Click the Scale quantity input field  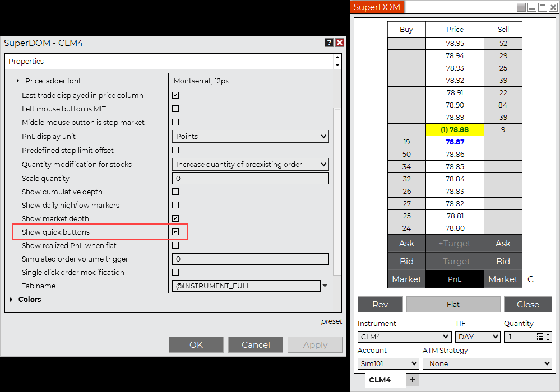pyautogui.click(x=251, y=178)
